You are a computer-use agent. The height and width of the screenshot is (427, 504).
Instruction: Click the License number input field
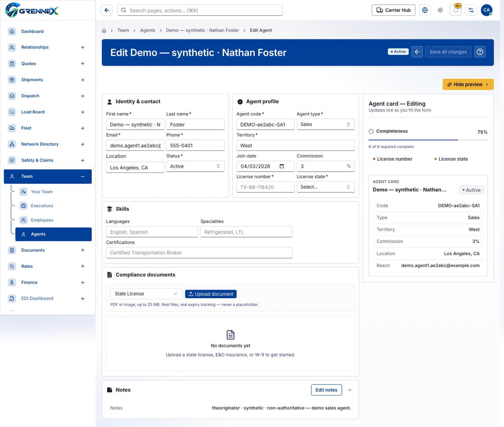tap(265, 187)
